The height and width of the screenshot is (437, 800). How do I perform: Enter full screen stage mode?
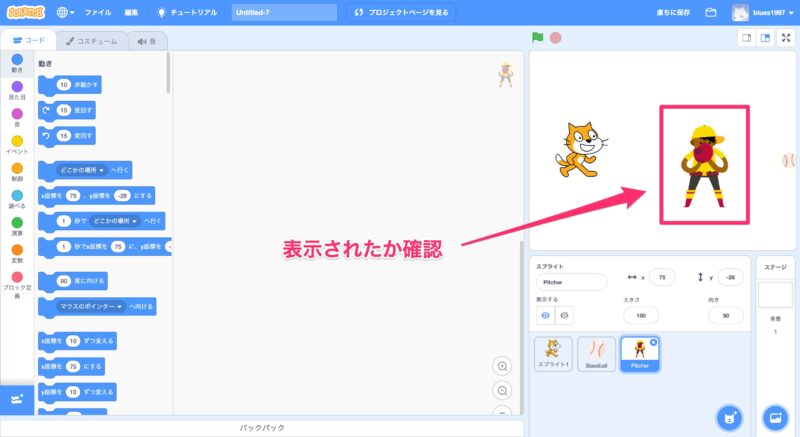tap(786, 38)
